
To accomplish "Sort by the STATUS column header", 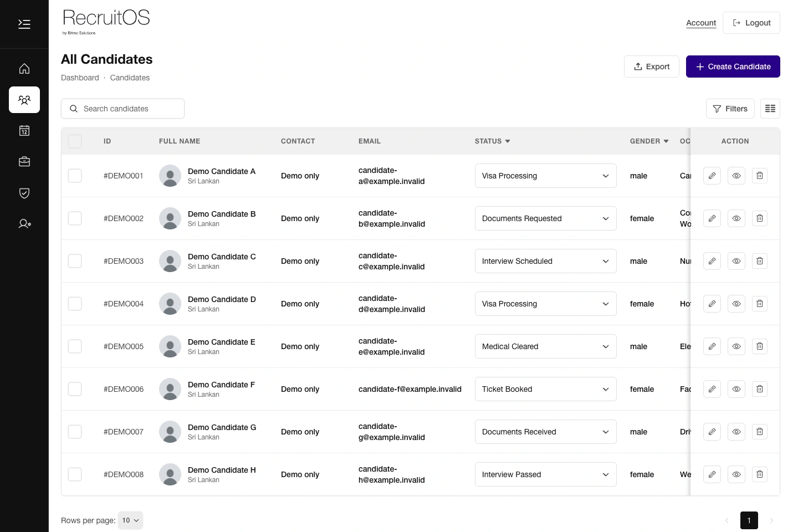I will tap(492, 141).
